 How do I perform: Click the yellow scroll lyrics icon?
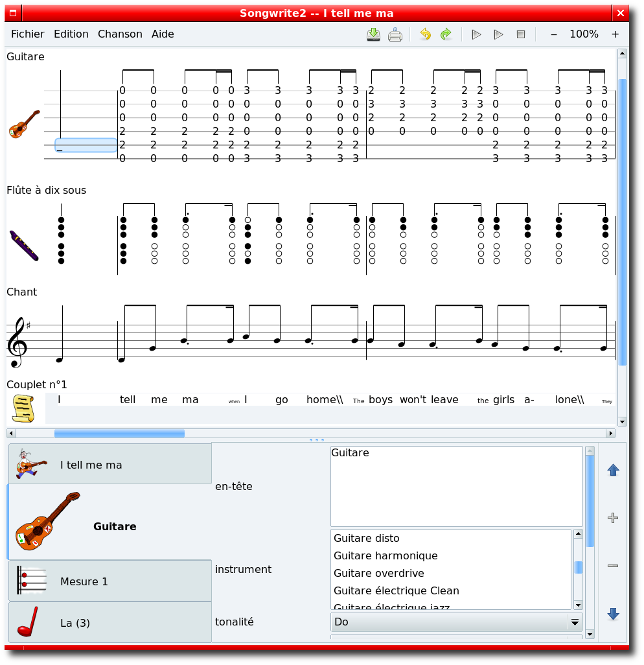[x=23, y=408]
